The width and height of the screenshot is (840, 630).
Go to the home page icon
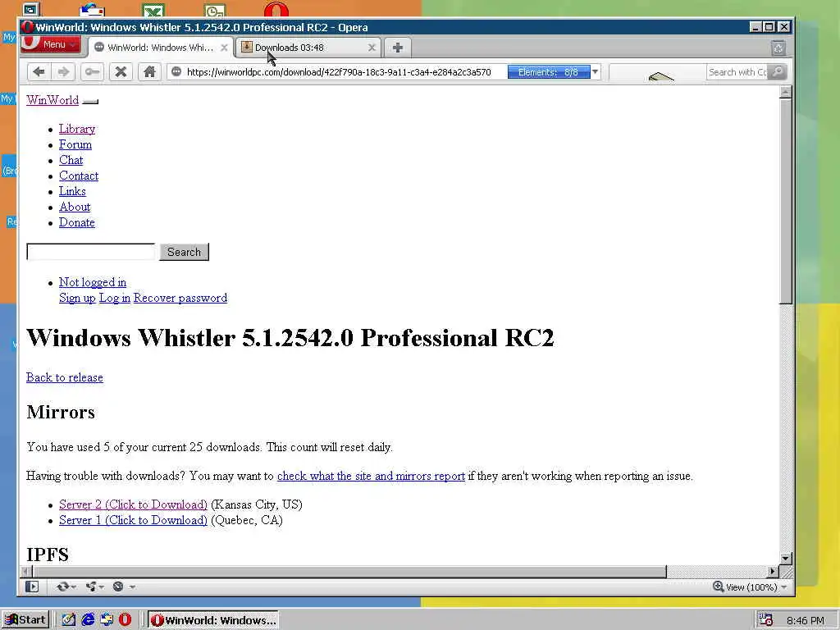(x=149, y=72)
